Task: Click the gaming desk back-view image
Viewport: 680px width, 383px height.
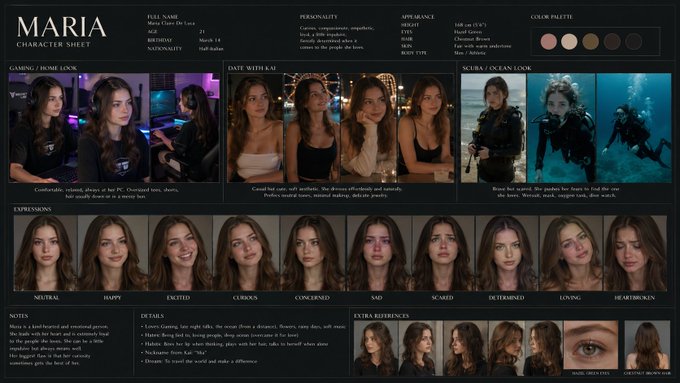Action: click(185, 128)
